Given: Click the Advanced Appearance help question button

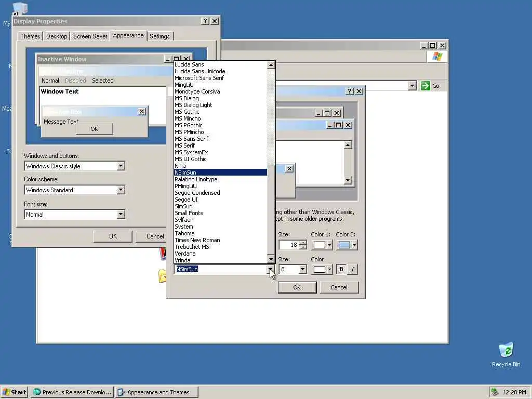Looking at the screenshot, I should coord(350,91).
